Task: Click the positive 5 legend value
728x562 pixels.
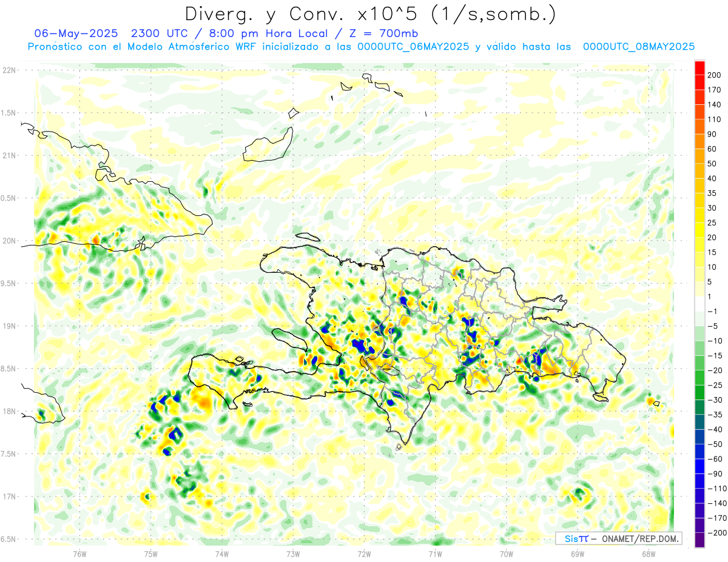Action: [710, 282]
